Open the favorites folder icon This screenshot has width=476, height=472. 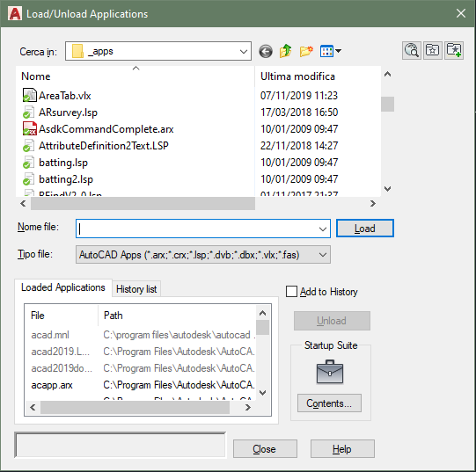coord(433,50)
